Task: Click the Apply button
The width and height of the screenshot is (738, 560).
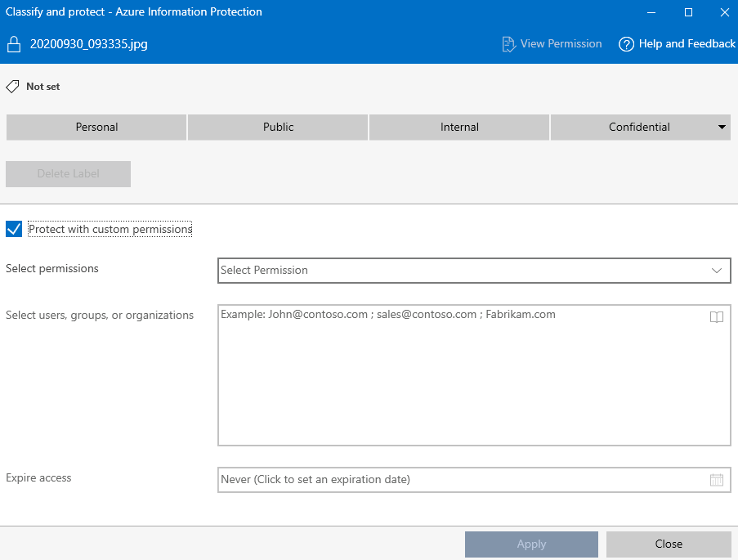Action: point(531,544)
